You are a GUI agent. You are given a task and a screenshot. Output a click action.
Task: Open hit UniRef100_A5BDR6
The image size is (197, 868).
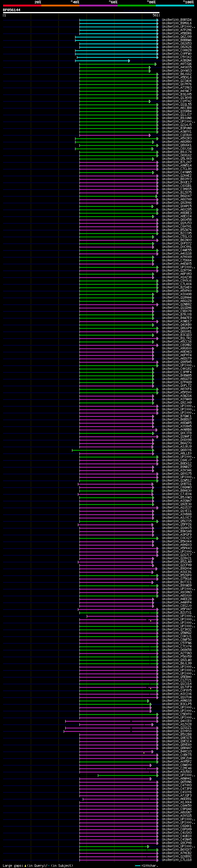177,33
